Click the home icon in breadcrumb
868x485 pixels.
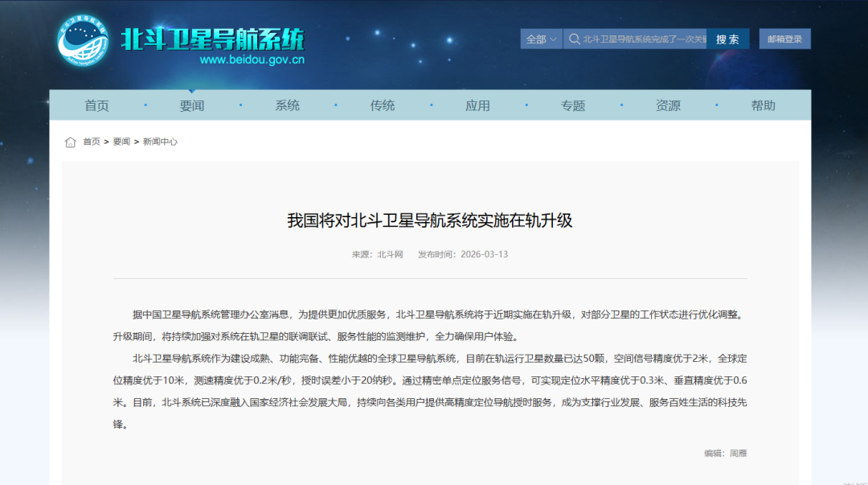tap(70, 142)
